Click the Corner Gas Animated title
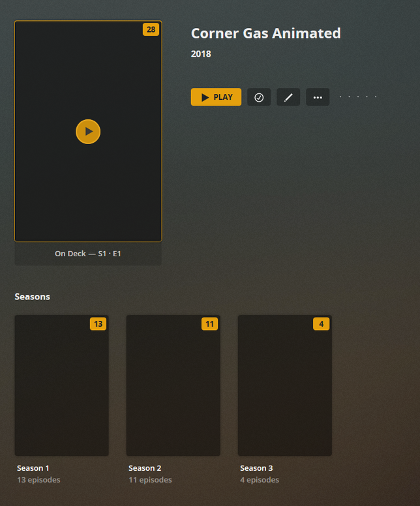 tap(265, 33)
